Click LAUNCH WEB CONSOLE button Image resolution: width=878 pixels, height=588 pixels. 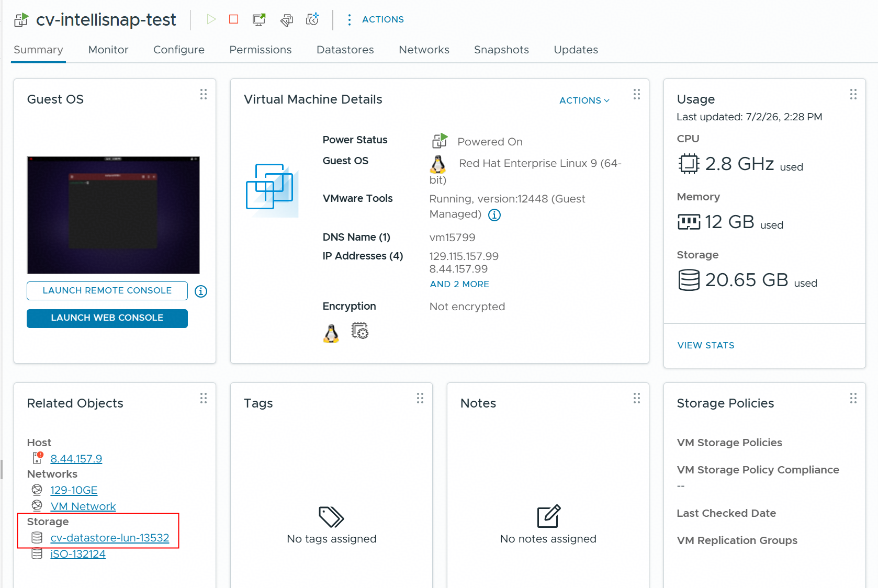(x=107, y=318)
